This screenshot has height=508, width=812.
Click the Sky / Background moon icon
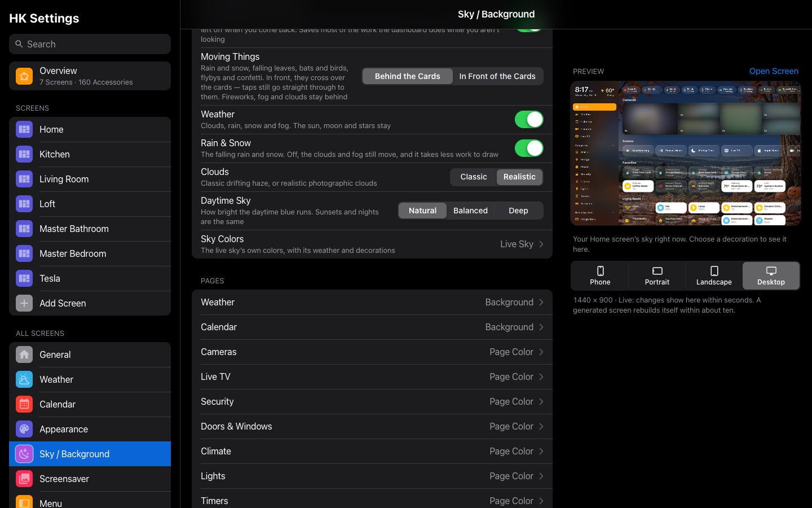click(24, 454)
